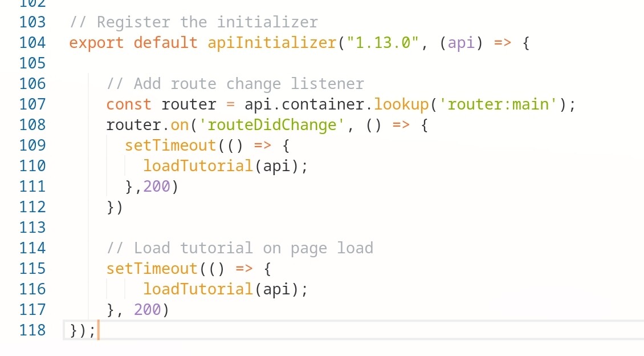
Task: Click 'setTimeout' on line 115
Action: point(152,269)
